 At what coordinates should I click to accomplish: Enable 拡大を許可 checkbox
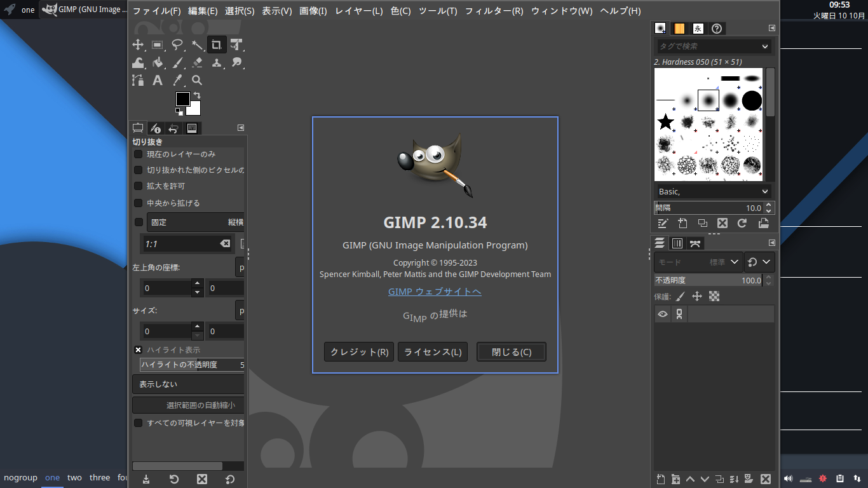(138, 186)
